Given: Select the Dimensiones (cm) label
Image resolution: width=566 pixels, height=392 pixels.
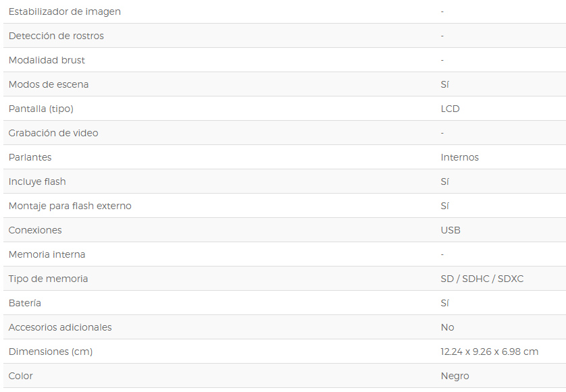Looking at the screenshot, I should click(51, 352).
